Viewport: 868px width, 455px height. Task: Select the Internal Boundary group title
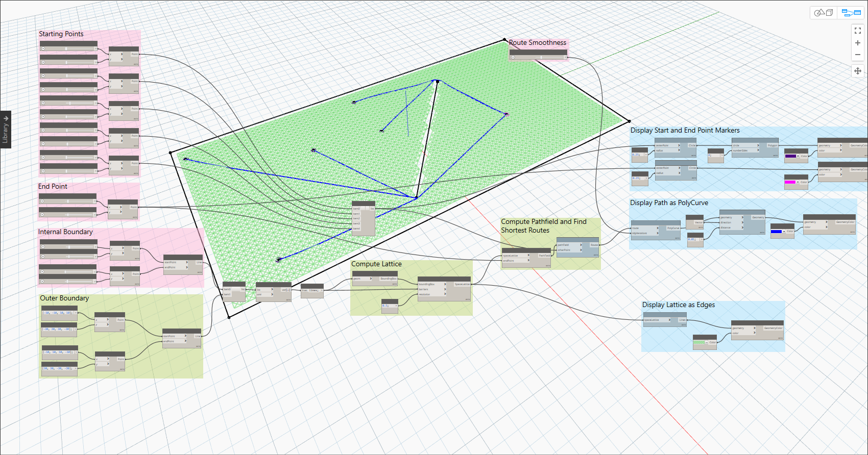65,232
